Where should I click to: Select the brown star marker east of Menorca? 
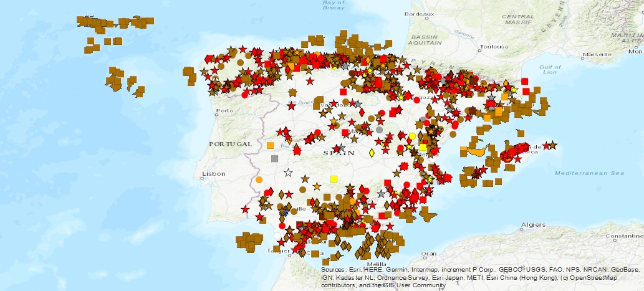coord(552,145)
